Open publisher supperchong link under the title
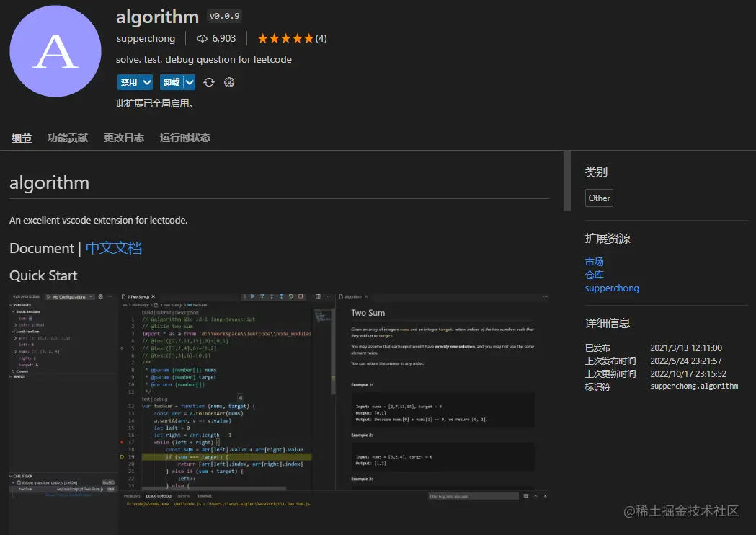756x535 pixels. click(x=146, y=39)
